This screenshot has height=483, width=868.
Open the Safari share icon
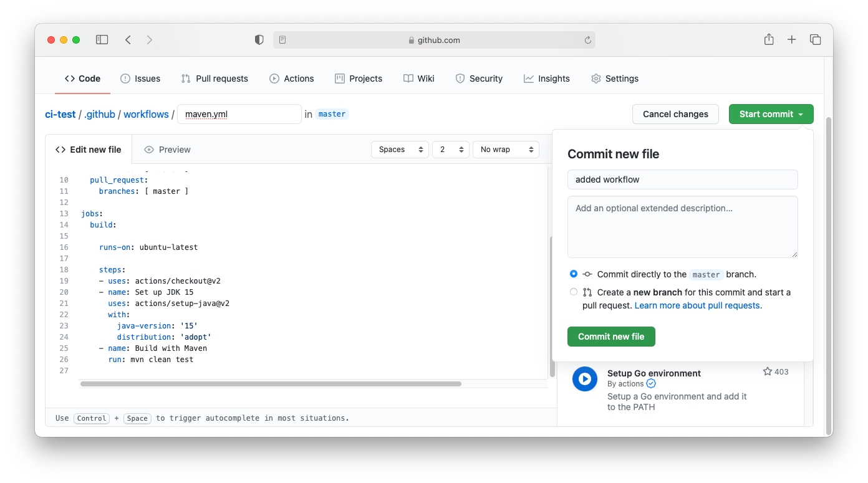pyautogui.click(x=769, y=39)
